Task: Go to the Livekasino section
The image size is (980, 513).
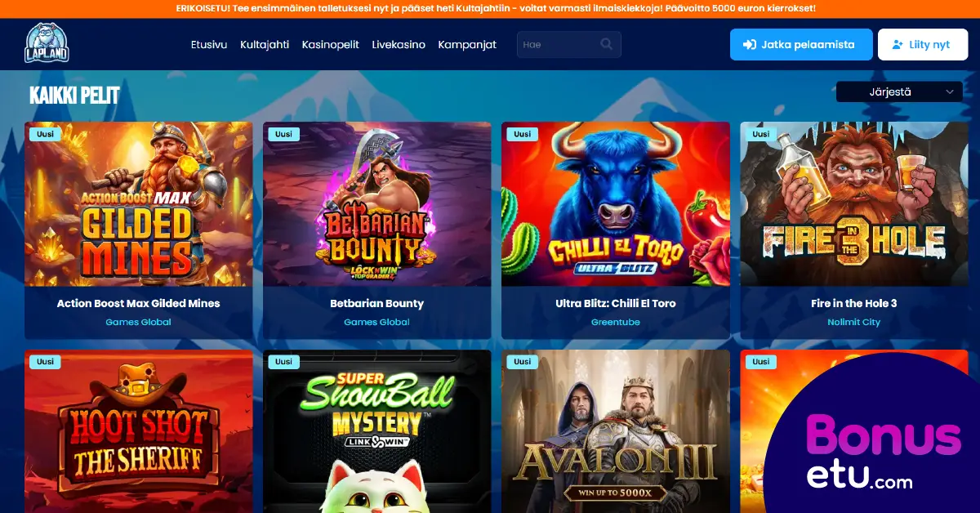Action: click(399, 45)
